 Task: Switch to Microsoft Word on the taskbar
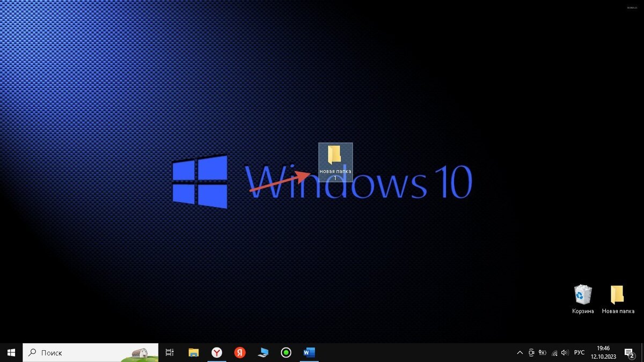click(x=309, y=352)
